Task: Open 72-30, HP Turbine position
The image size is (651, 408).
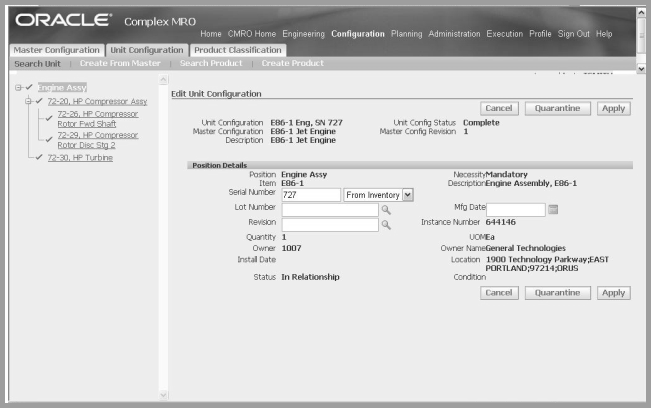Action: 80,158
